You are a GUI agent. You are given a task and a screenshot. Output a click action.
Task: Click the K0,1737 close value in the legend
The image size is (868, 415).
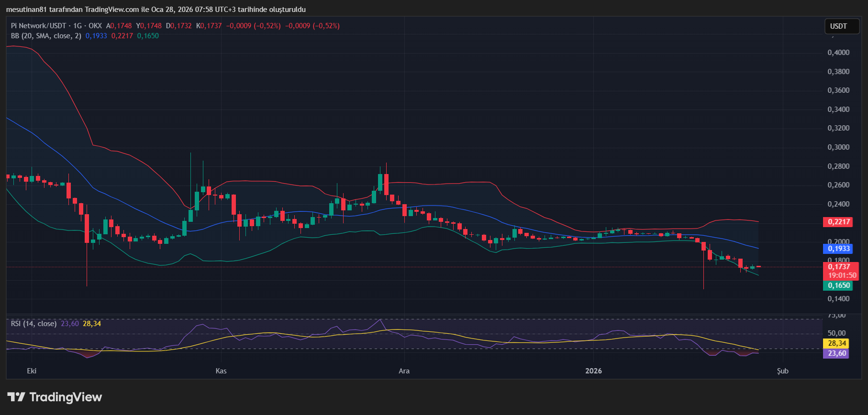point(209,26)
